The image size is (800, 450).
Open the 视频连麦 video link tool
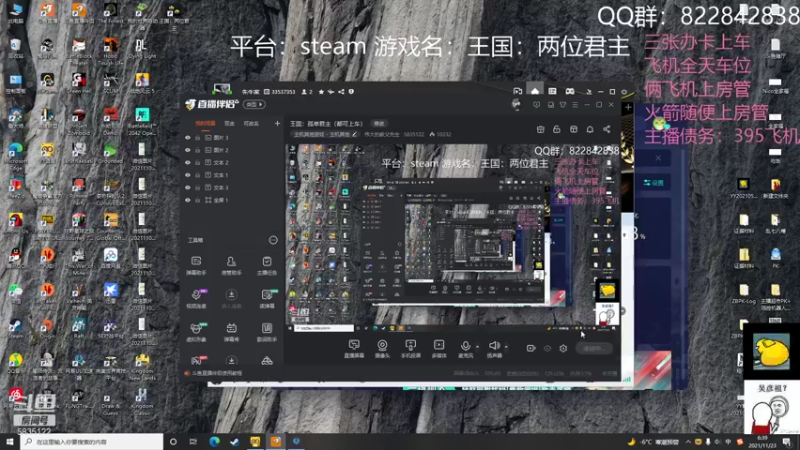[x=196, y=298]
